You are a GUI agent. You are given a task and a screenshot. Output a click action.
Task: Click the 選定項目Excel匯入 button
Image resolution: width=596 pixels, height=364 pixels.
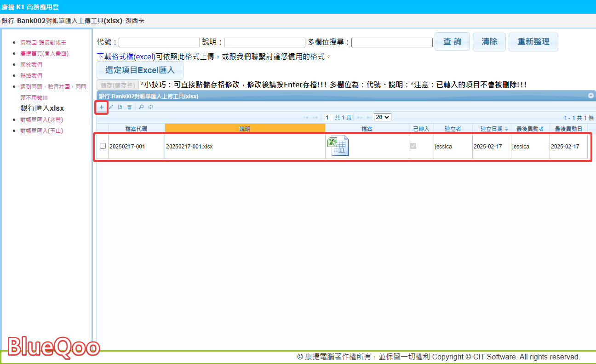140,70
